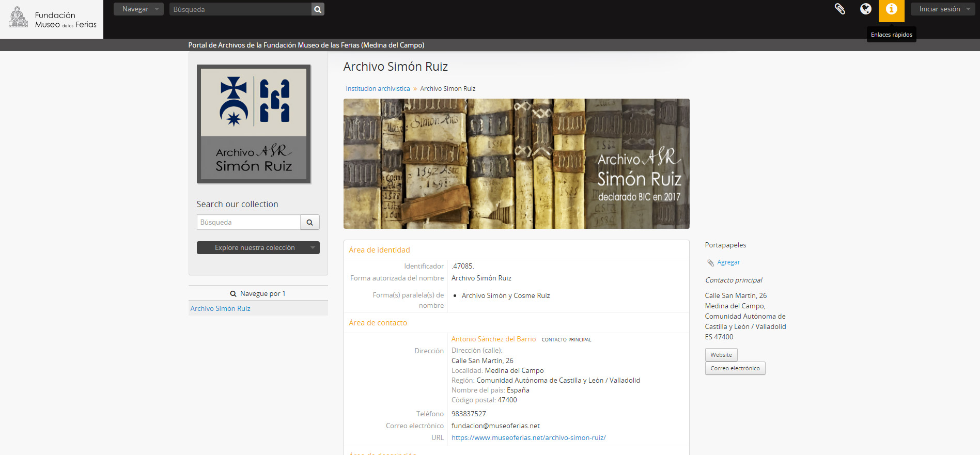Open Institucion archivistica breadcrumb link
Viewport: 980px width, 455px height.
(x=378, y=89)
